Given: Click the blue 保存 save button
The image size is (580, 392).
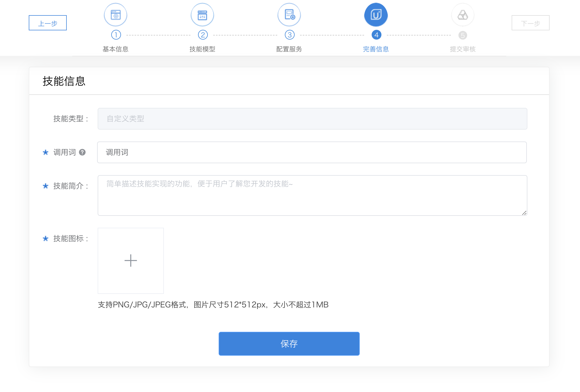Looking at the screenshot, I should pyautogui.click(x=289, y=344).
